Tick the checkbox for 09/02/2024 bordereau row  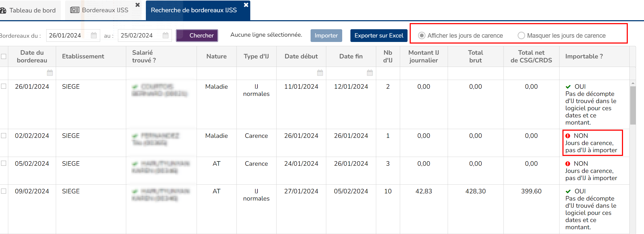4,191
